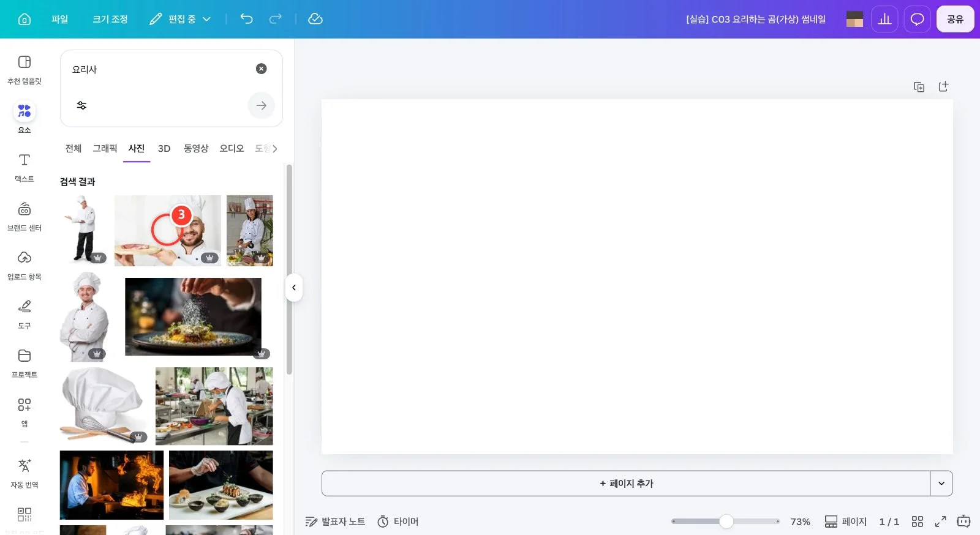
Task: Open 발표자 노트 presenter notes
Action: click(336, 522)
